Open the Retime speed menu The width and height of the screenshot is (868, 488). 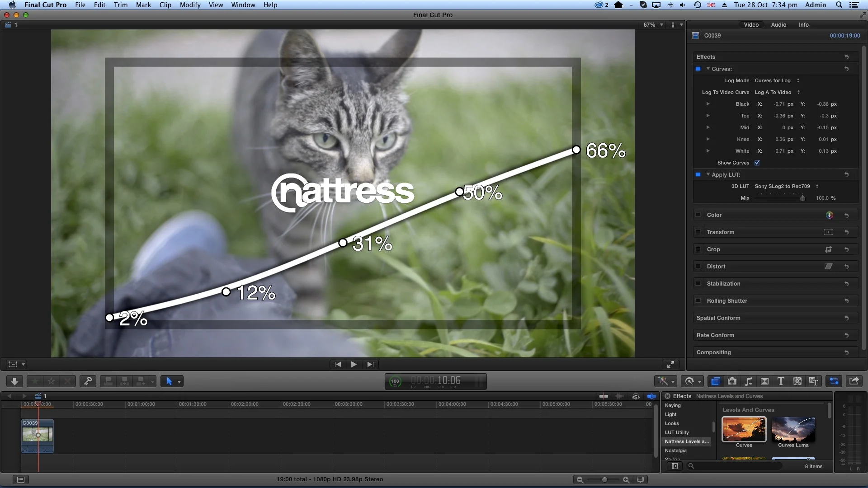click(x=692, y=381)
